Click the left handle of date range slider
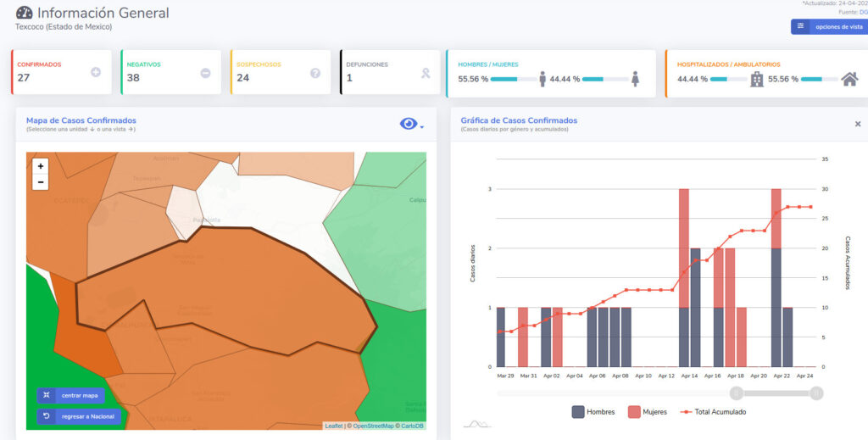Screen dimensions: 868x440 pyautogui.click(x=737, y=393)
